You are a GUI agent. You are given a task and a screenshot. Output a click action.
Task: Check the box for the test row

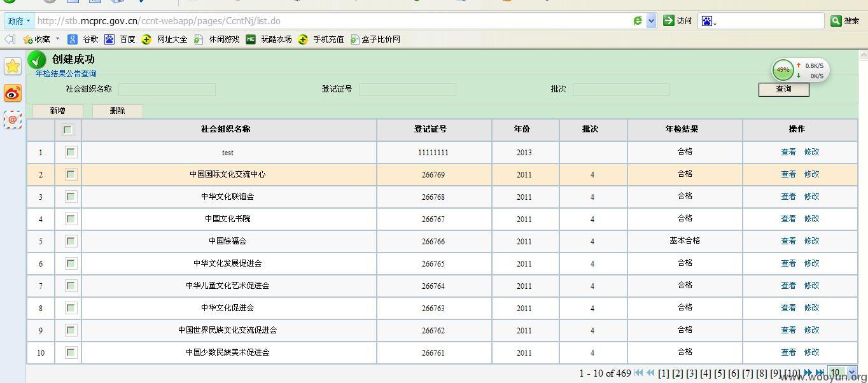click(71, 152)
